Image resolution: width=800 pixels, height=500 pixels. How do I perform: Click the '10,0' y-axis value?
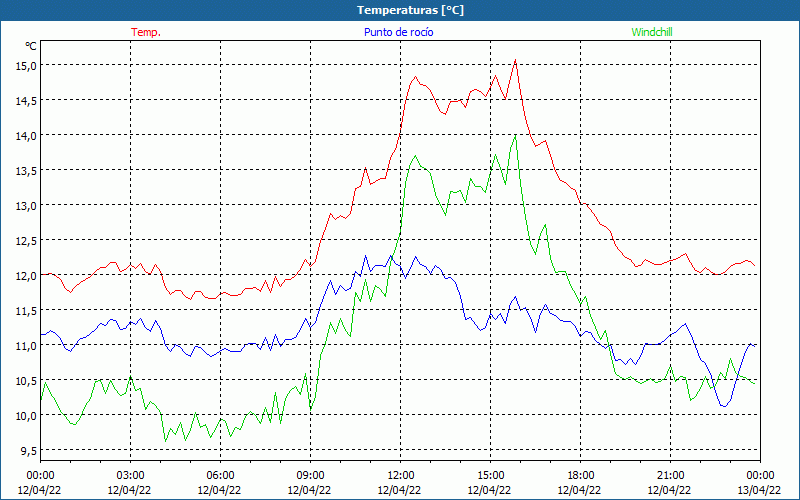[26, 416]
